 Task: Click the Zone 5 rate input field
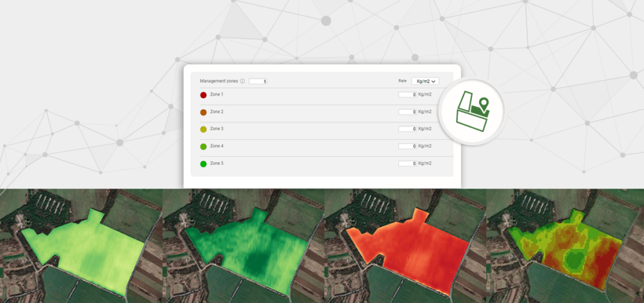click(x=408, y=163)
